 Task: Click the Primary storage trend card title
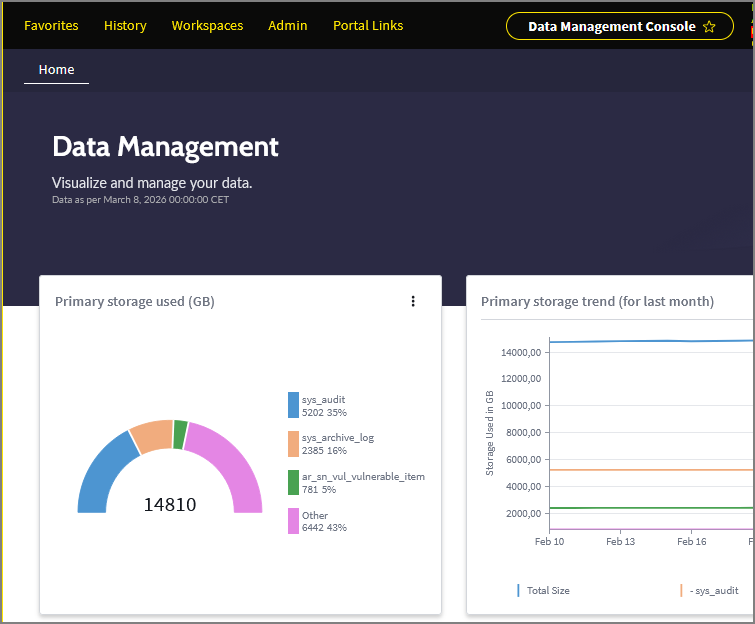pos(597,301)
